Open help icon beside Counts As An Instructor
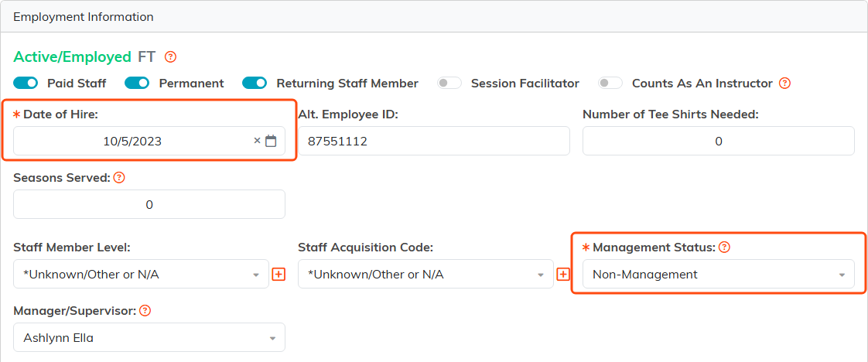Screen dimensions: 868x362 (784, 83)
